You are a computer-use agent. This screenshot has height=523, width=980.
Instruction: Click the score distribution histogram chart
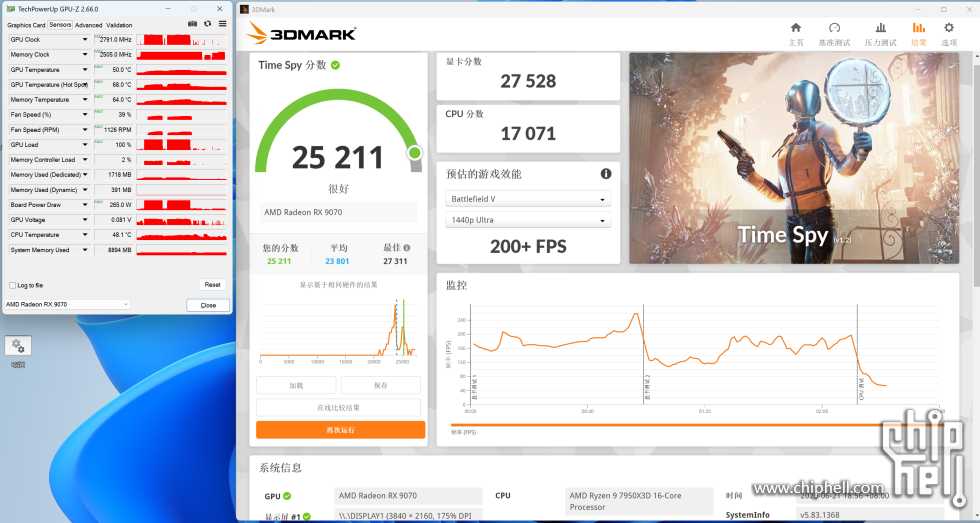(x=338, y=331)
